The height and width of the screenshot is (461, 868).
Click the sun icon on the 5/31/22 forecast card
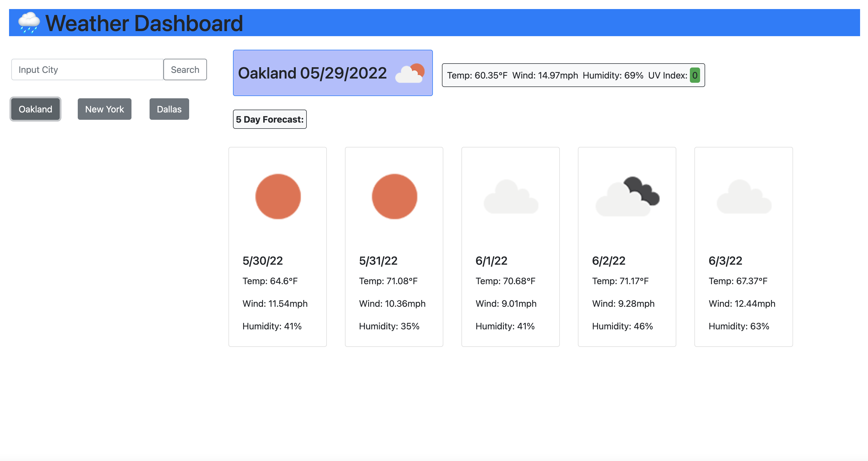pyautogui.click(x=394, y=196)
